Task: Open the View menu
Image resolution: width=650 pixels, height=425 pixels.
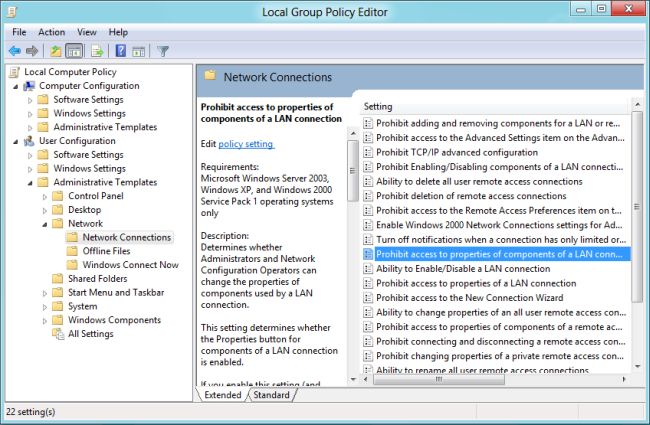Action: coord(87,32)
